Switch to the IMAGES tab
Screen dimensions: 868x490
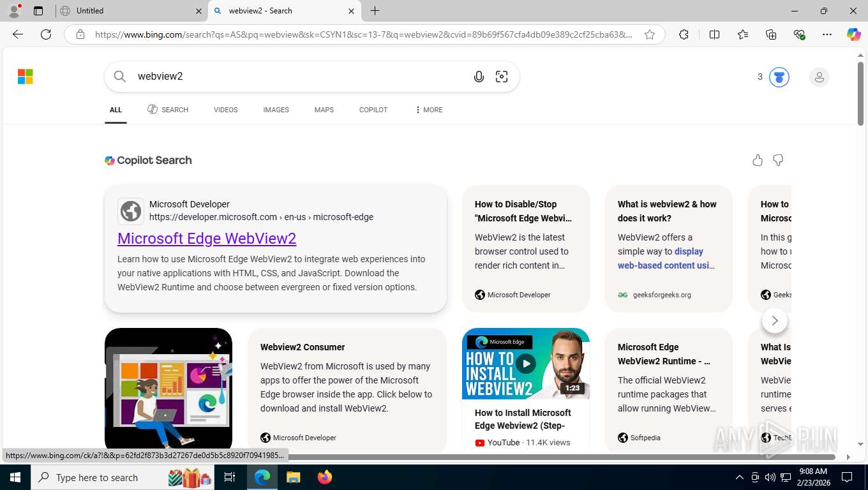(276, 110)
